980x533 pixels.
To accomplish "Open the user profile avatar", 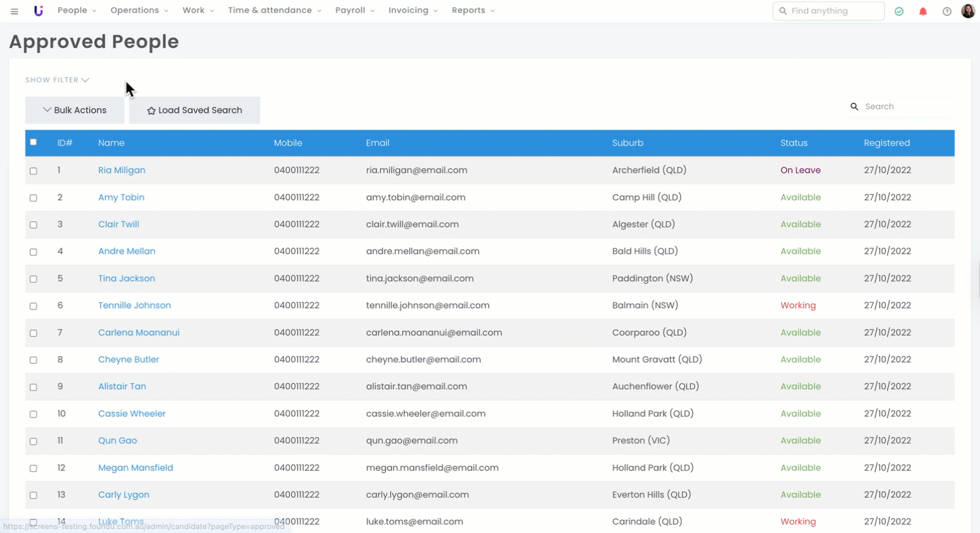I will point(968,11).
